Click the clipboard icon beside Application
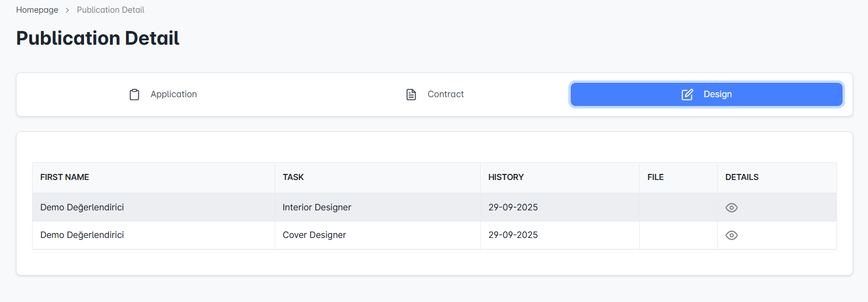This screenshot has height=302, width=868. [x=134, y=94]
